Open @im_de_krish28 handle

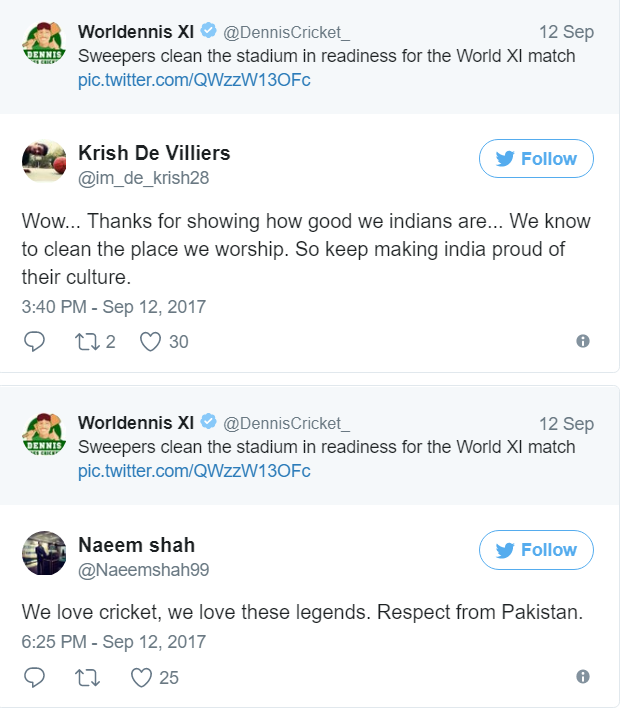tap(144, 178)
